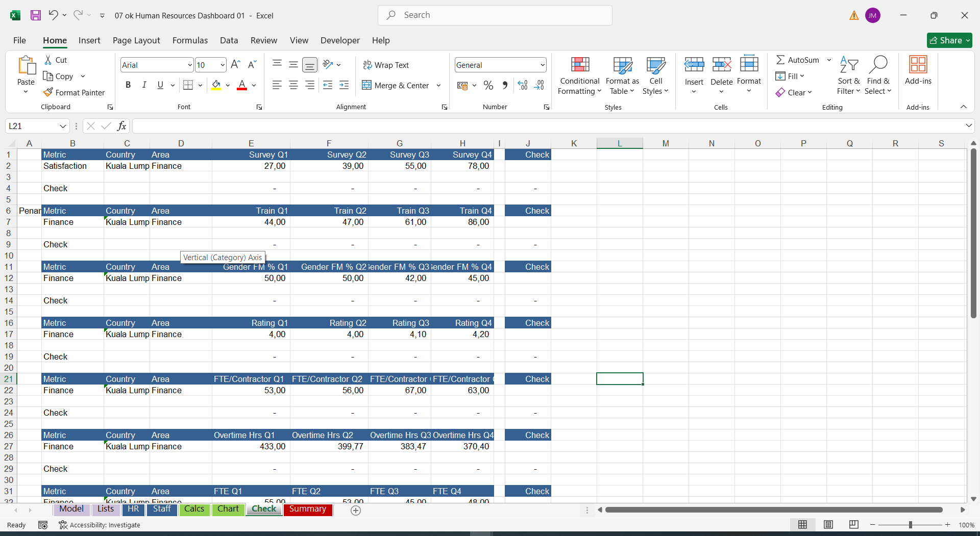The image size is (980, 536).
Task: Toggle left text alignment
Action: (x=277, y=85)
